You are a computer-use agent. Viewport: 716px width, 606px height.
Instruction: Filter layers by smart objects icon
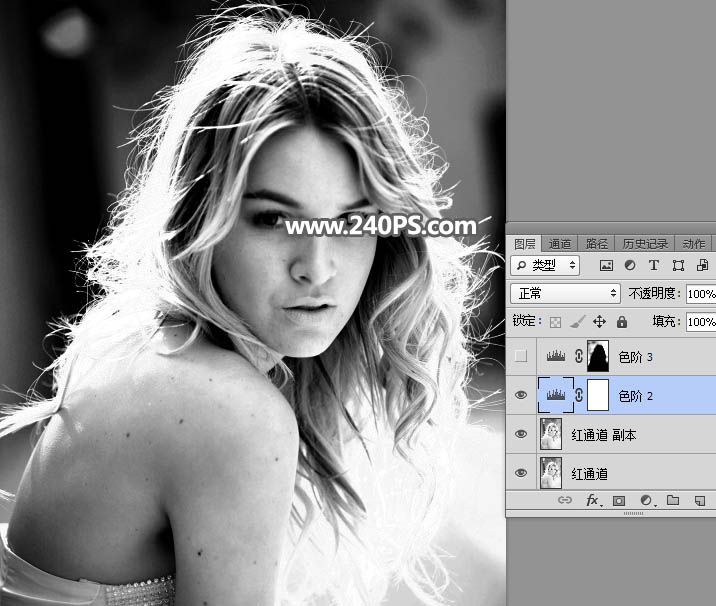pyautogui.click(x=702, y=265)
